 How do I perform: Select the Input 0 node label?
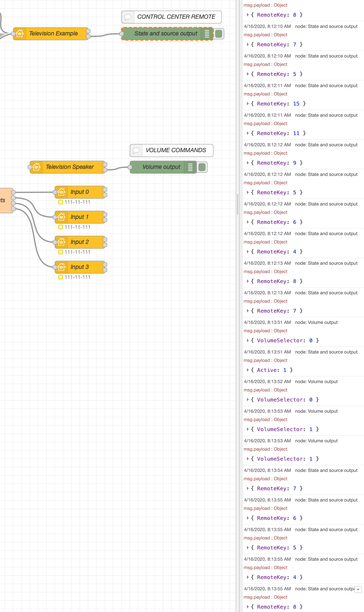click(80, 192)
